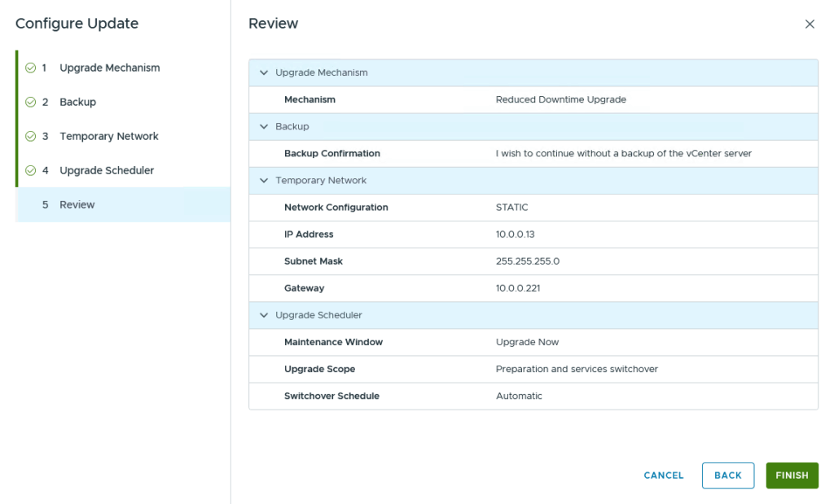The width and height of the screenshot is (834, 504).
Task: Collapse the Temporary Network section
Action: 264,181
